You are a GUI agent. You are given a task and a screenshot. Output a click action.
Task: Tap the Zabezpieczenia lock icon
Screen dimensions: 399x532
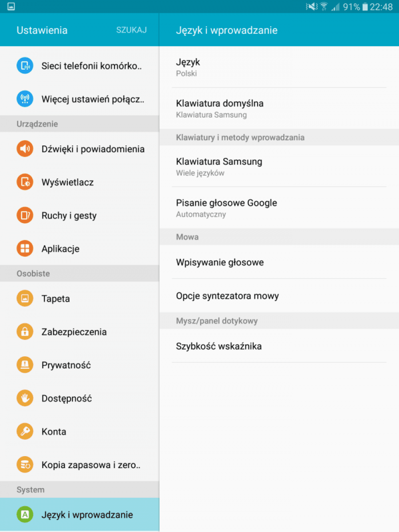(x=25, y=332)
